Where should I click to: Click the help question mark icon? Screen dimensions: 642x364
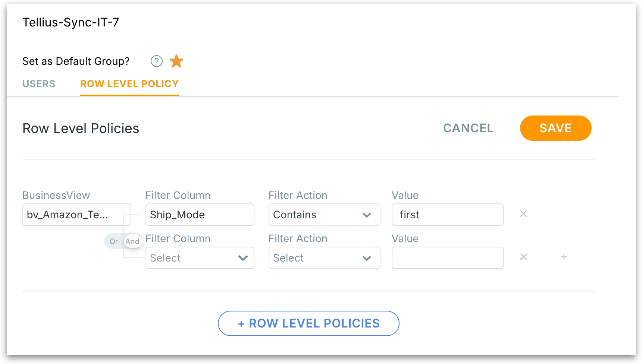(x=157, y=61)
